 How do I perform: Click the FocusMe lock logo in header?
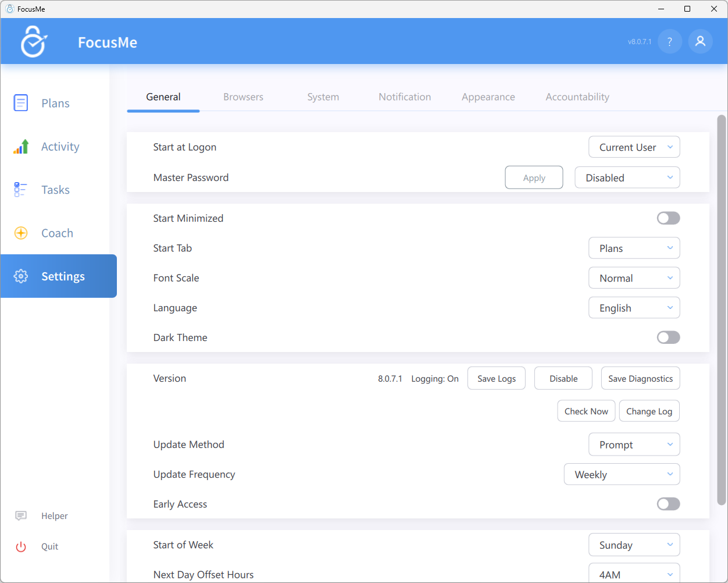coord(34,42)
